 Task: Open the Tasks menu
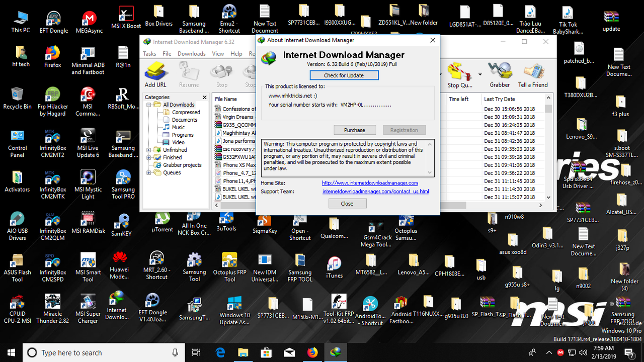coord(149,53)
